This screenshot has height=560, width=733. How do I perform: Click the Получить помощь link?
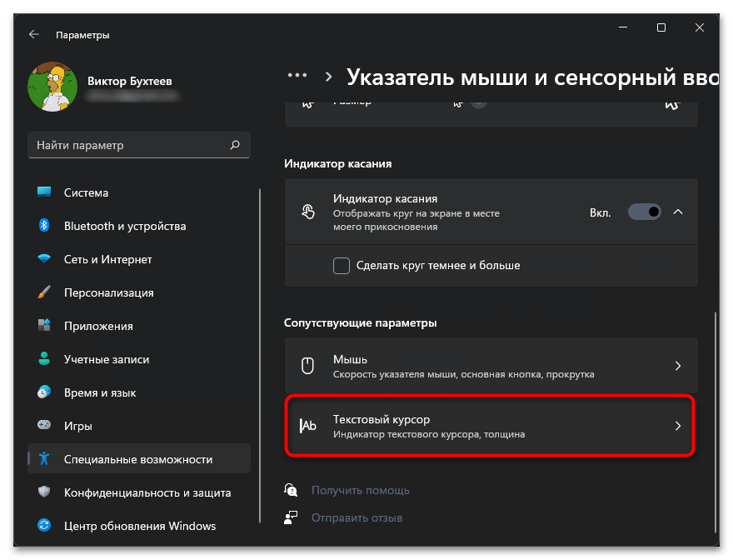[360, 491]
